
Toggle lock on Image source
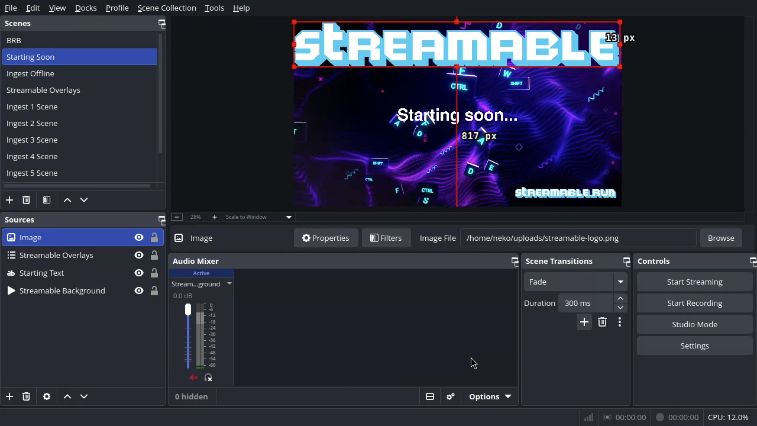154,238
